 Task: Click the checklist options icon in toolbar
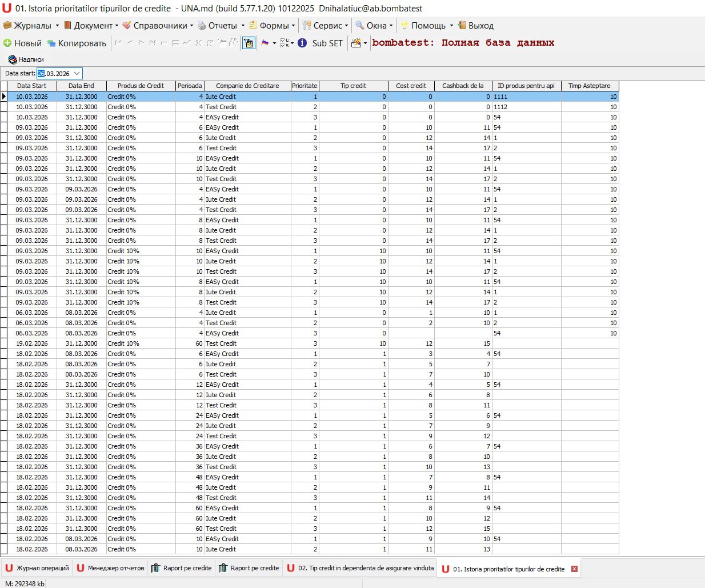click(285, 43)
